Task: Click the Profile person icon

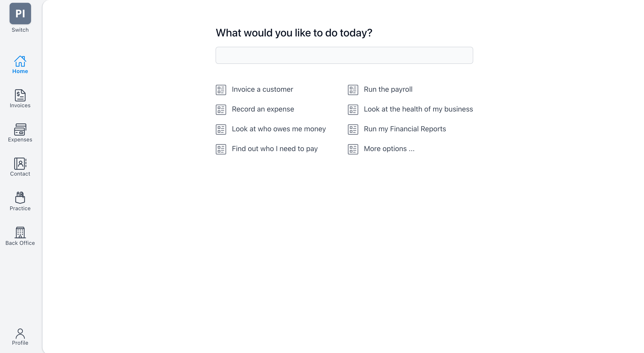Action: click(20, 333)
